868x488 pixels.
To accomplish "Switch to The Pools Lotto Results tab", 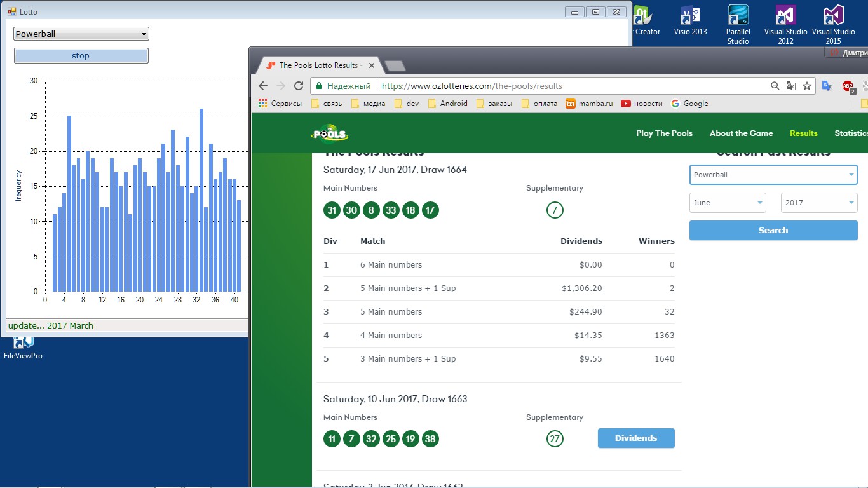I will pyautogui.click(x=317, y=65).
